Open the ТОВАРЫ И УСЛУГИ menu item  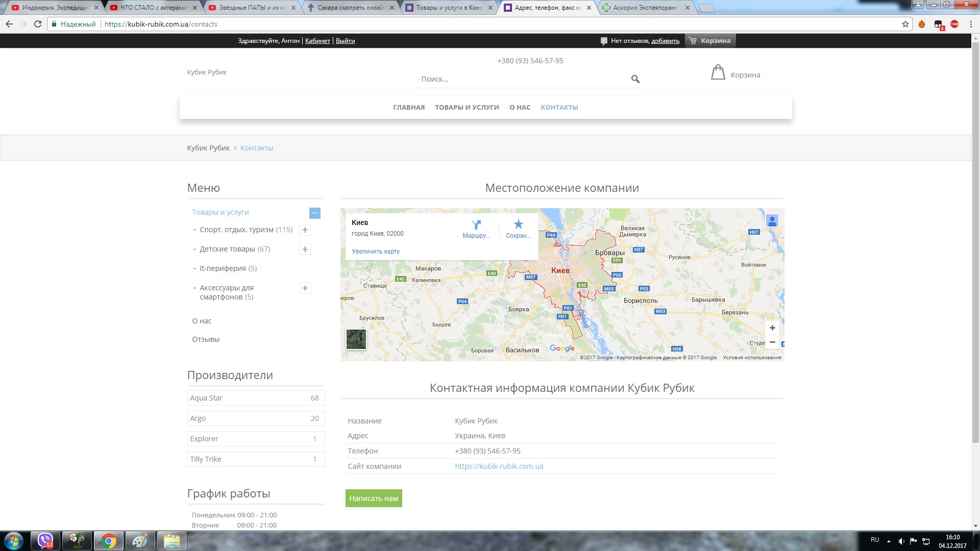467,107
